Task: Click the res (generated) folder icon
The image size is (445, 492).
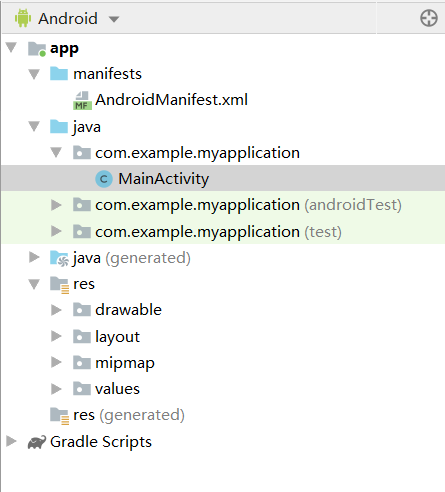Action: 60,416
